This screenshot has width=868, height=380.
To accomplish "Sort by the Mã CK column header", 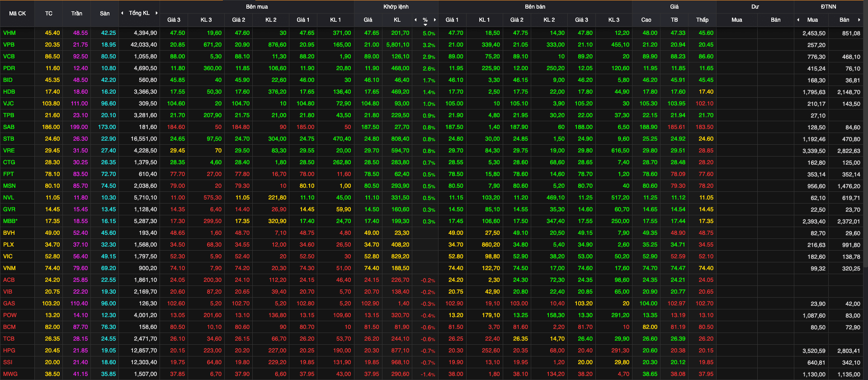I will [18, 14].
